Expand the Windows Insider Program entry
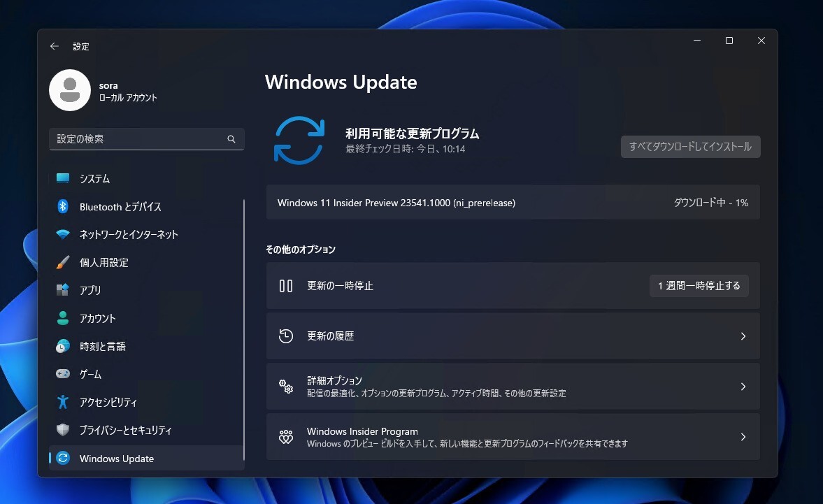 pyautogui.click(x=743, y=436)
